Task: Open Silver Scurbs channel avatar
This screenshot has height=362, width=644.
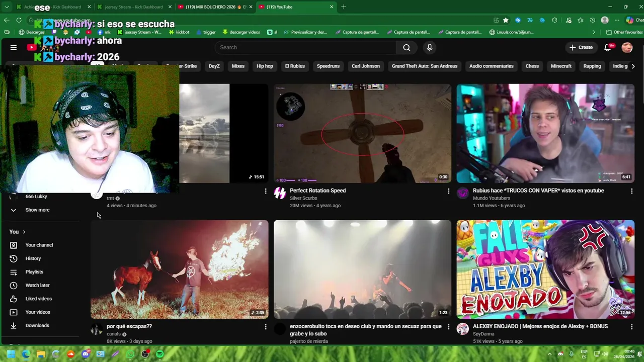Action: 280,193
